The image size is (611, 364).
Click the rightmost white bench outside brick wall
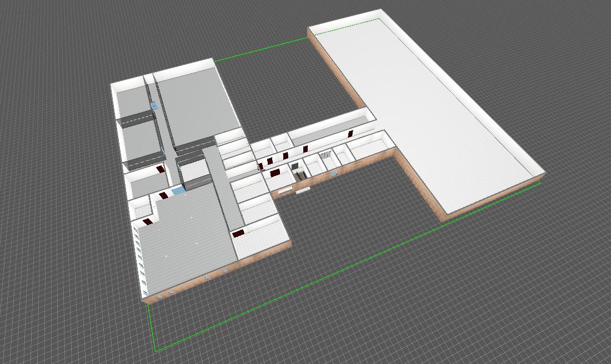[x=303, y=190]
